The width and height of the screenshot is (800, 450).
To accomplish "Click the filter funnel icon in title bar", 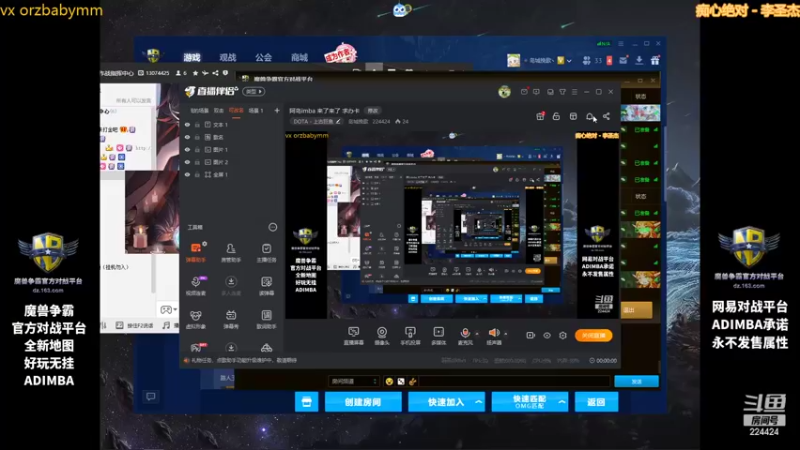I will coord(562,92).
